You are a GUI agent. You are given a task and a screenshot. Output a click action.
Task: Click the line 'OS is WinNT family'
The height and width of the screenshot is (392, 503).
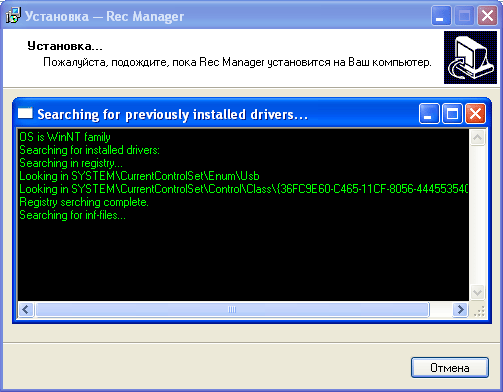(x=65, y=137)
